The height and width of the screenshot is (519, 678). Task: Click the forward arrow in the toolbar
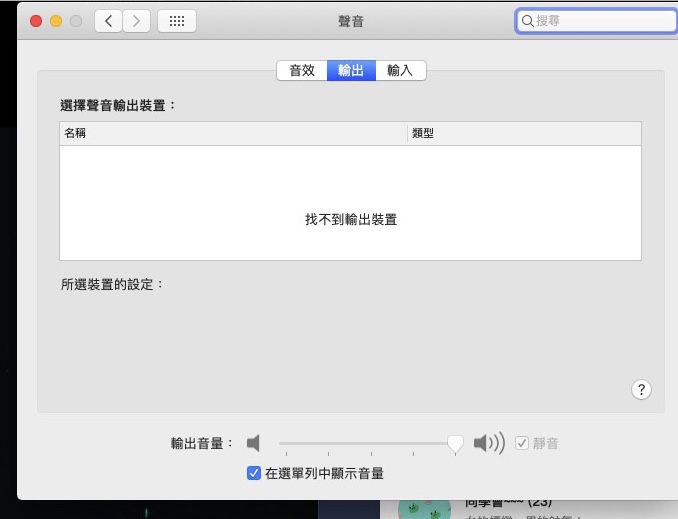coord(136,21)
